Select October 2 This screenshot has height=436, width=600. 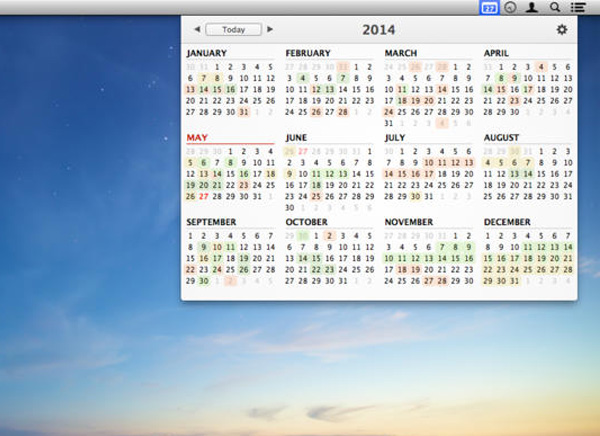click(x=329, y=236)
